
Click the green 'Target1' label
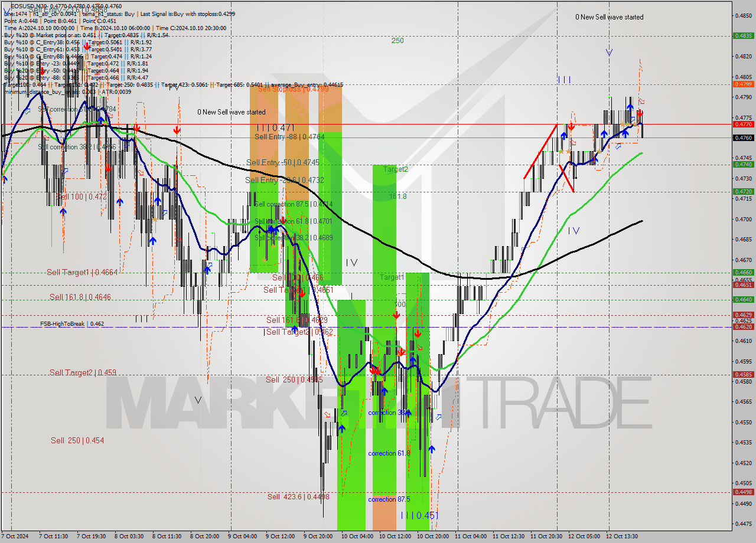point(392,277)
